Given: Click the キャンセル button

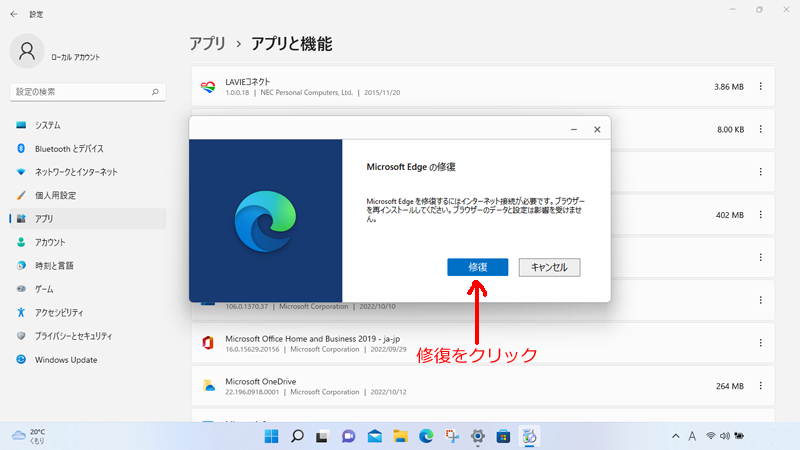Looking at the screenshot, I should click(x=549, y=267).
